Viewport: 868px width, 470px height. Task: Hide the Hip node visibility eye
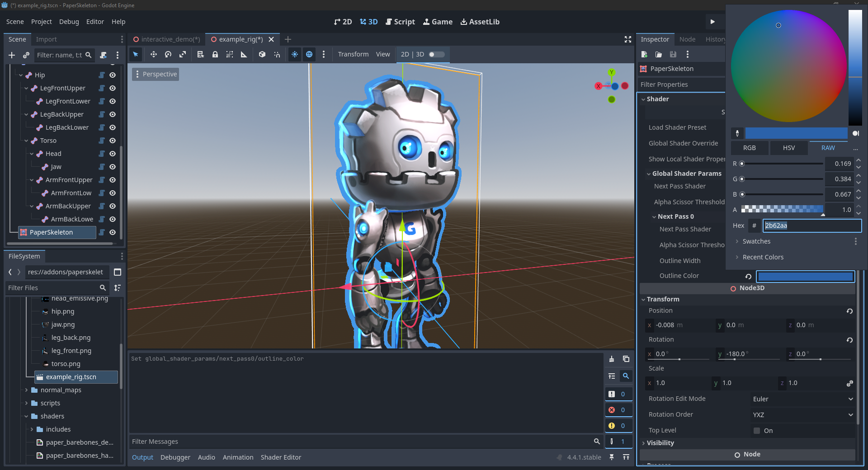click(113, 75)
